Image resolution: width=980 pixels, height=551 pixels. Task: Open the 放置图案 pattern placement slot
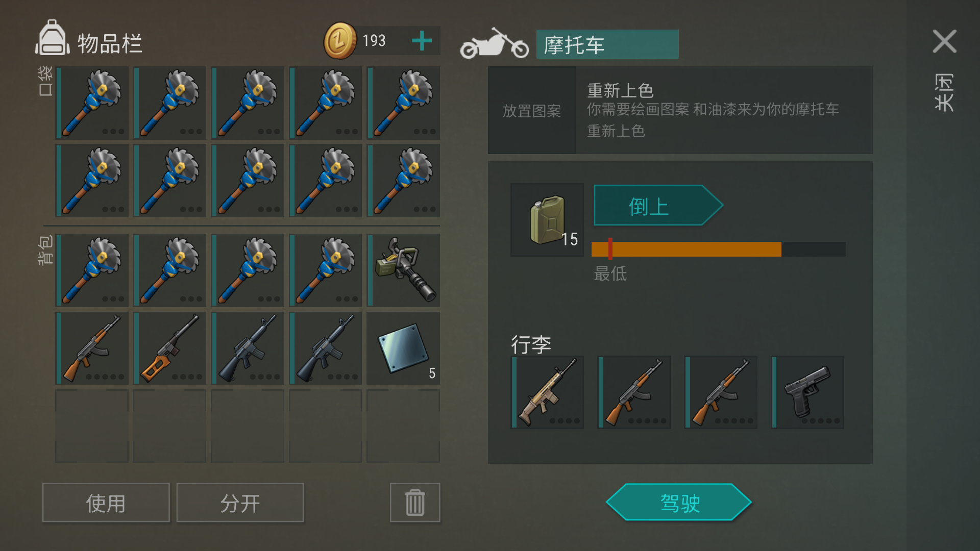[x=532, y=110]
